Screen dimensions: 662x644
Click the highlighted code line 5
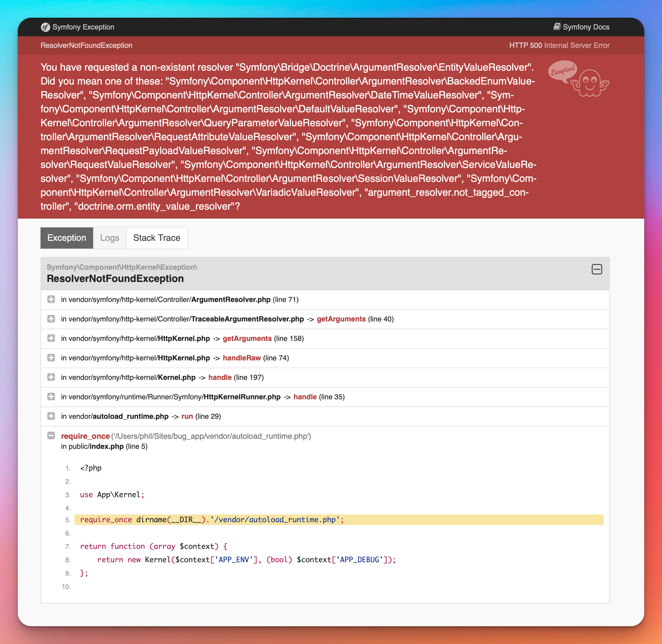[x=339, y=520]
